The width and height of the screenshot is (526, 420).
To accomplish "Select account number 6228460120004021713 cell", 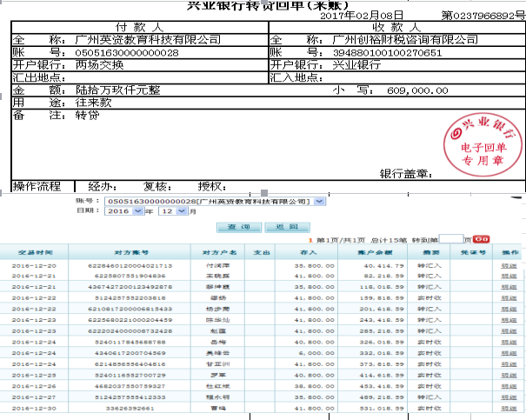I will 130,266.
